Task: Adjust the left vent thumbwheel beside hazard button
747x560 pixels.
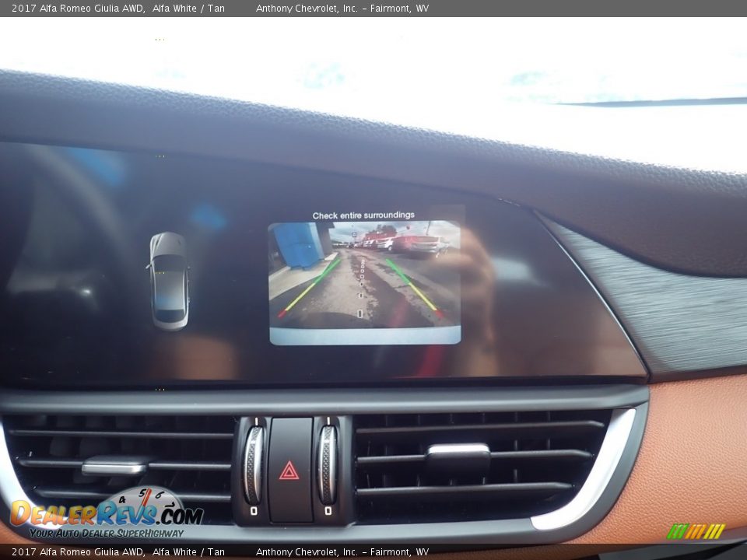Action: tap(254, 465)
